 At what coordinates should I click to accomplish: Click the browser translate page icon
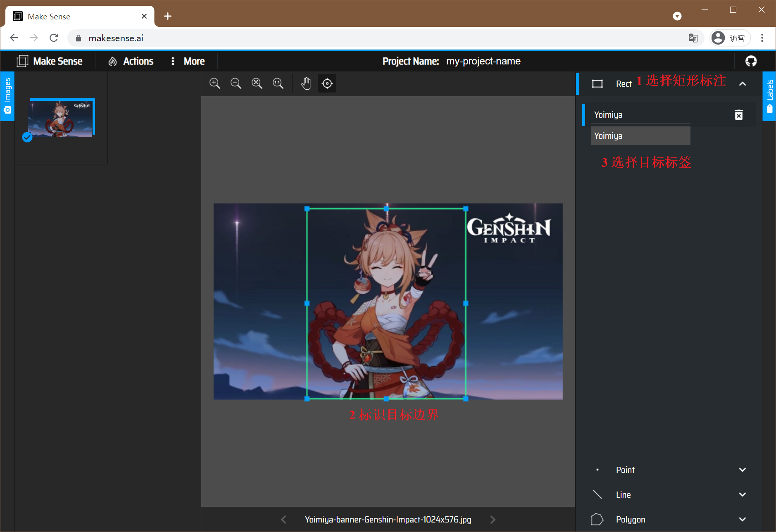(693, 38)
